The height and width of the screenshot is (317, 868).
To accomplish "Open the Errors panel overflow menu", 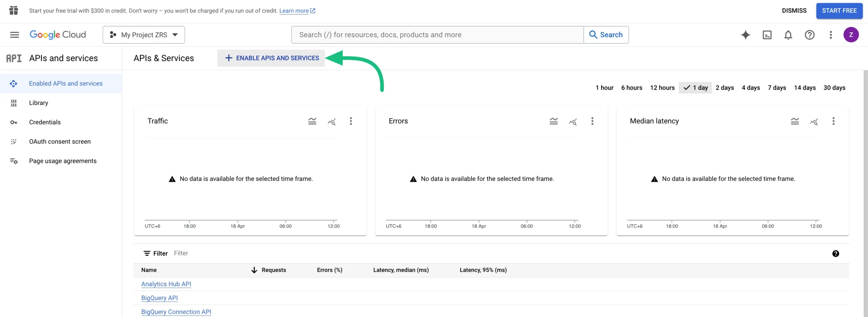I will 592,121.
